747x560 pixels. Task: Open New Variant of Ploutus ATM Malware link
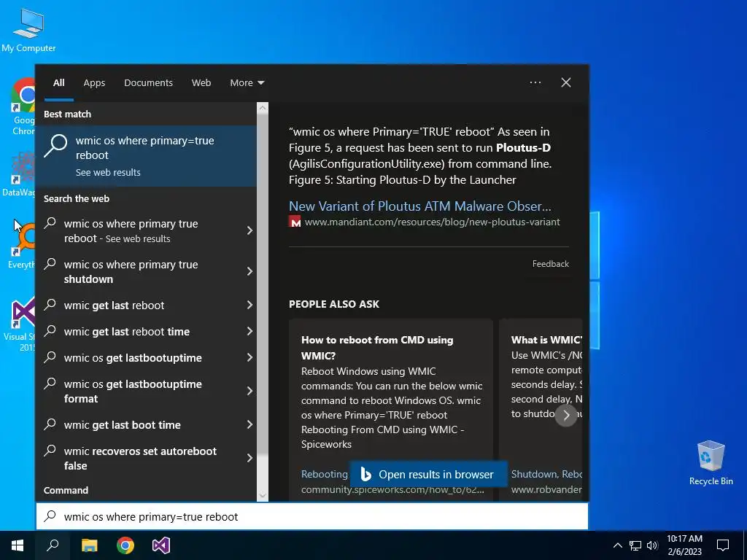click(x=419, y=206)
